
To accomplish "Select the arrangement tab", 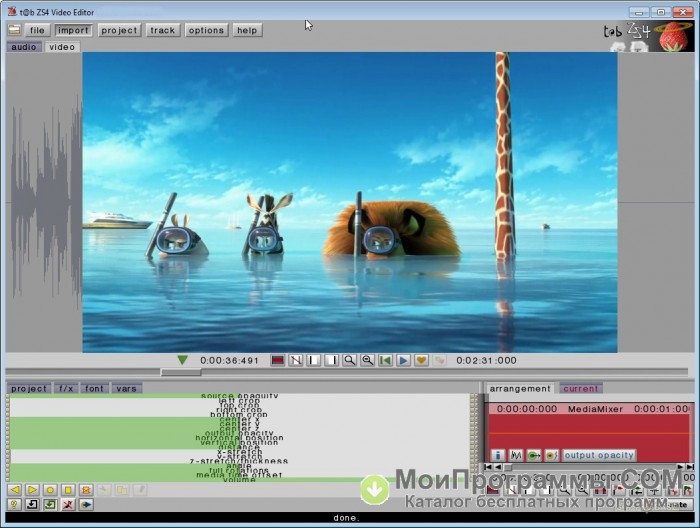I will tap(520, 388).
